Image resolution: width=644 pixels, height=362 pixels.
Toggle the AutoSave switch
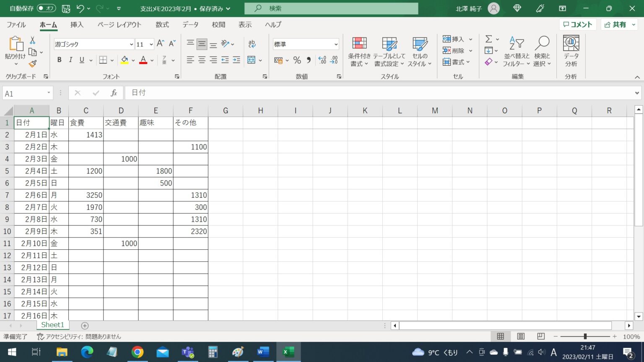(46, 8)
